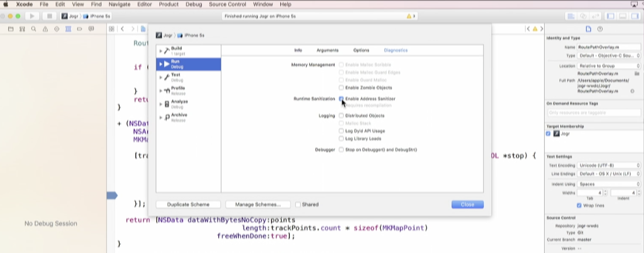The image size is (644, 253).
Task: Open the Test navigator diamond icon
Action: pyautogui.click(x=57, y=29)
